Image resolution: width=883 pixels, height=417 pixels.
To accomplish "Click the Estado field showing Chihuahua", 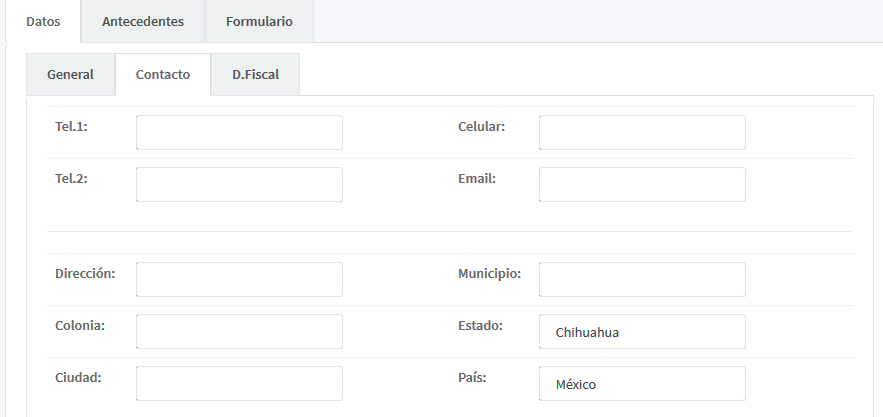I will tap(642, 332).
